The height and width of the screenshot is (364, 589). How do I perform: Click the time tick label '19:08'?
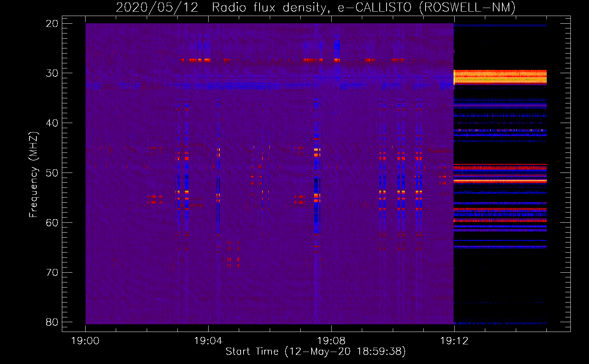(331, 341)
